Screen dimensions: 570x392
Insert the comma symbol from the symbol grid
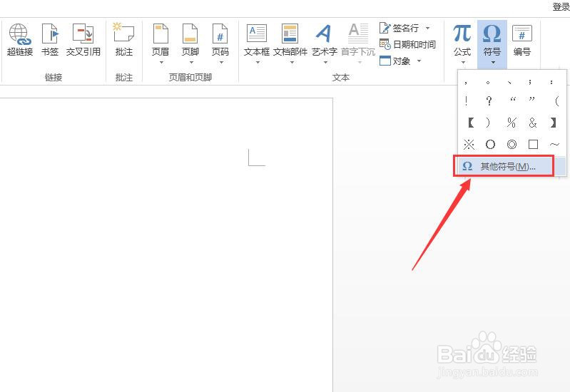[467, 83]
